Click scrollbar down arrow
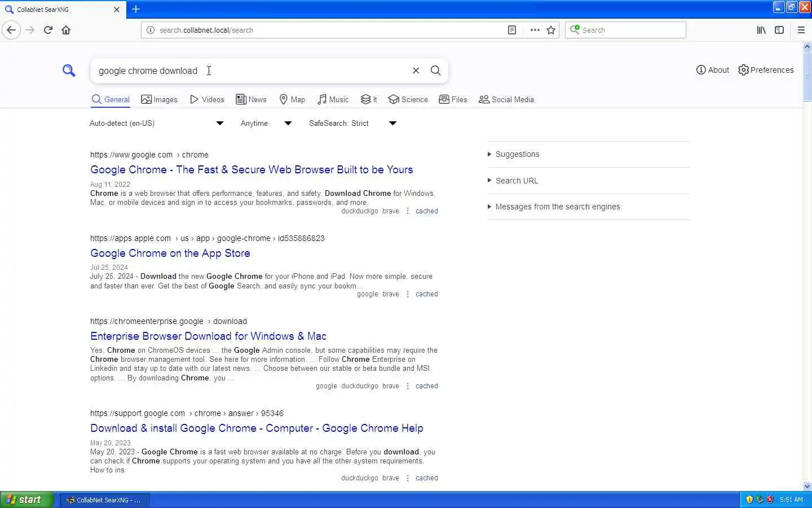The height and width of the screenshot is (508, 812). (807, 486)
